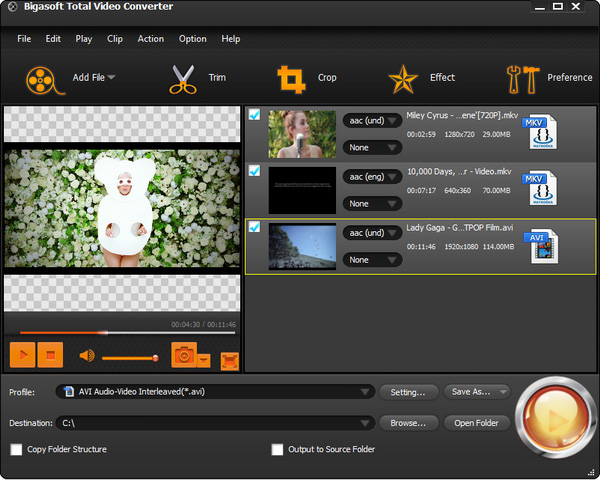Open the Trim scissors tool
This screenshot has width=600, height=480.
point(183,79)
